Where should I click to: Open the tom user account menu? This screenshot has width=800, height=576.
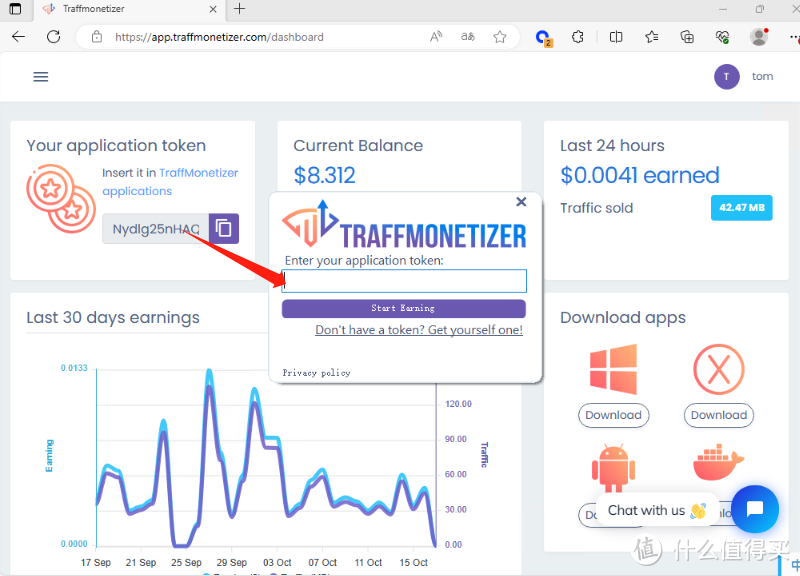744,77
